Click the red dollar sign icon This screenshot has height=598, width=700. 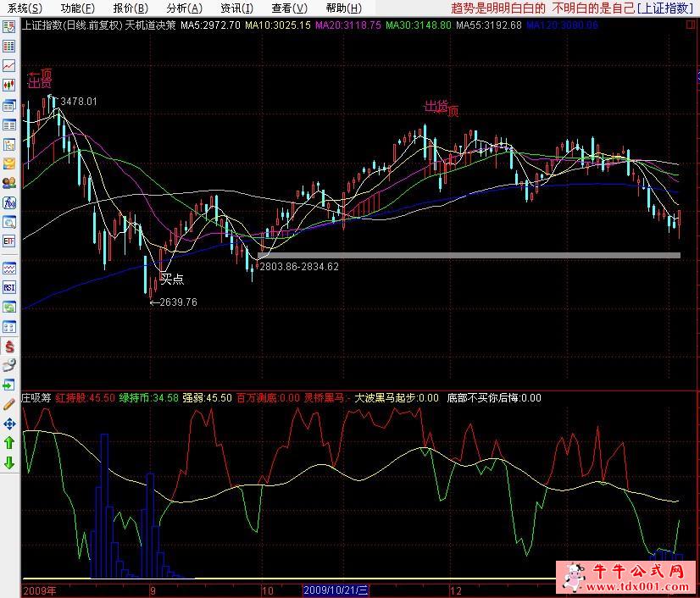pos(9,346)
